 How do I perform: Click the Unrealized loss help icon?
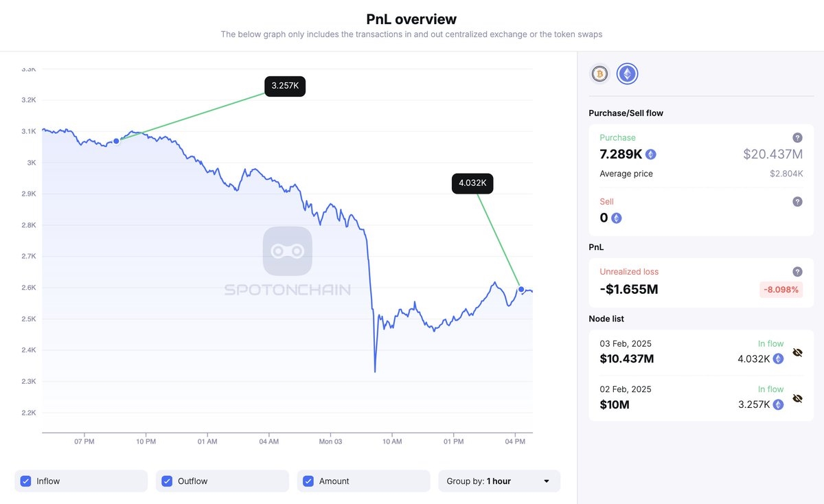pyautogui.click(x=797, y=272)
